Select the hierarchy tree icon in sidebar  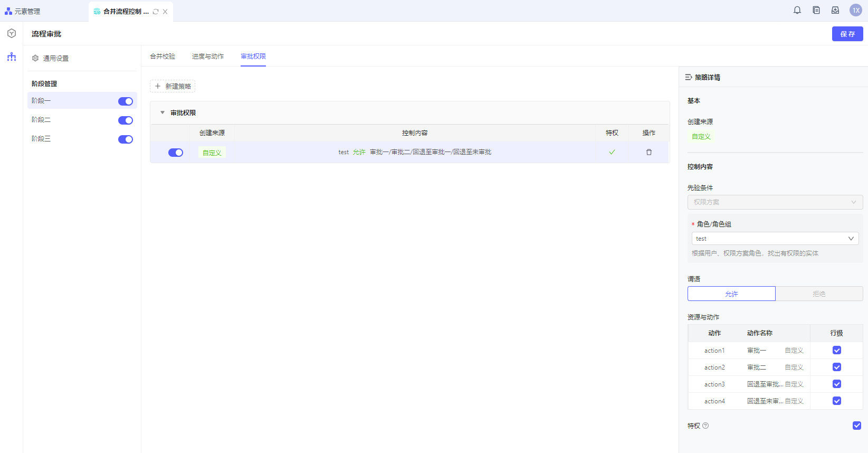pyautogui.click(x=12, y=57)
